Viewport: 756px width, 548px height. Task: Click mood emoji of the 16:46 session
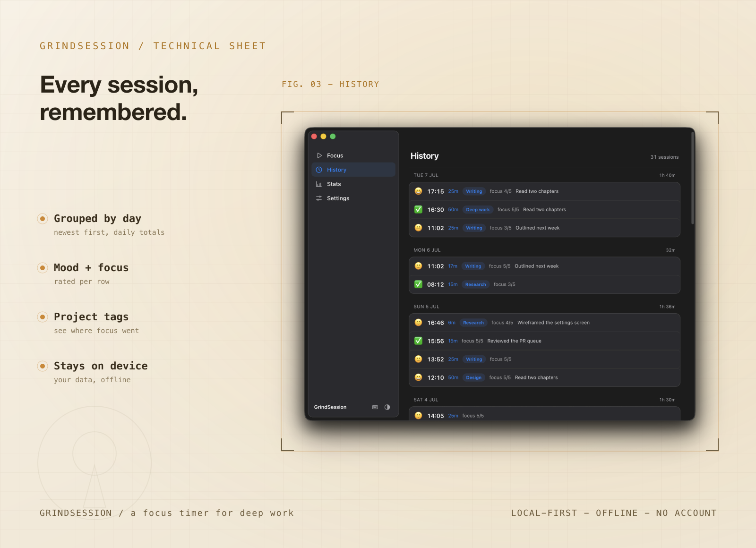coord(418,323)
